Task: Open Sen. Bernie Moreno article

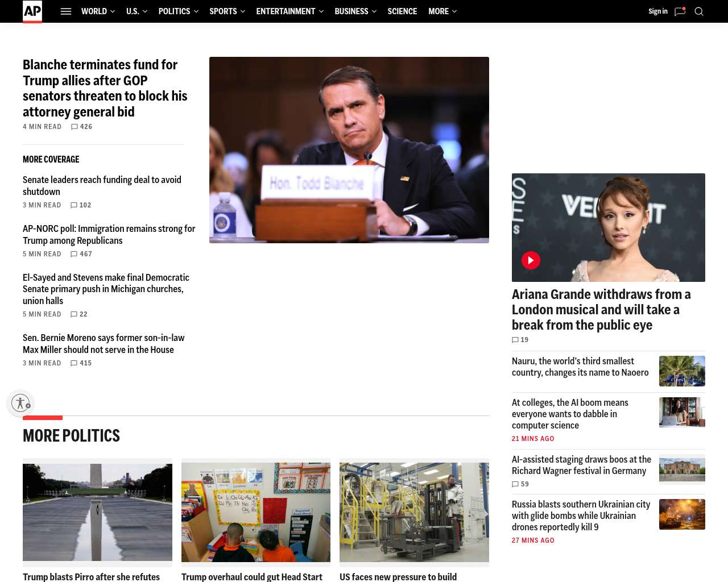Action: (x=104, y=344)
